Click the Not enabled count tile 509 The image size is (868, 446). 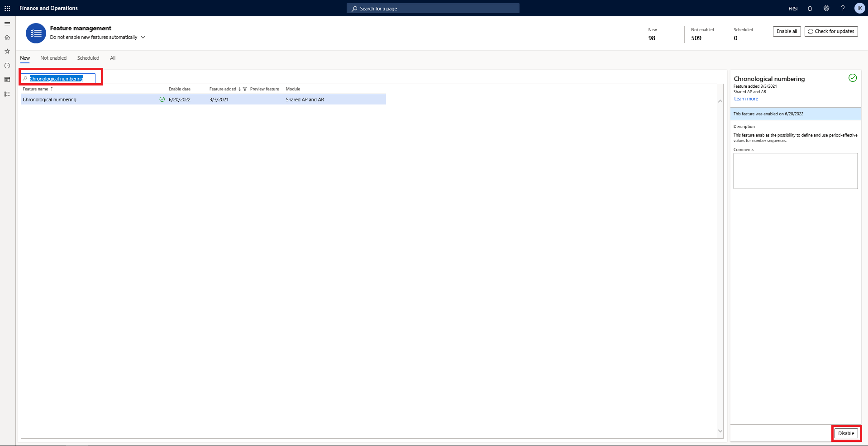pos(702,34)
